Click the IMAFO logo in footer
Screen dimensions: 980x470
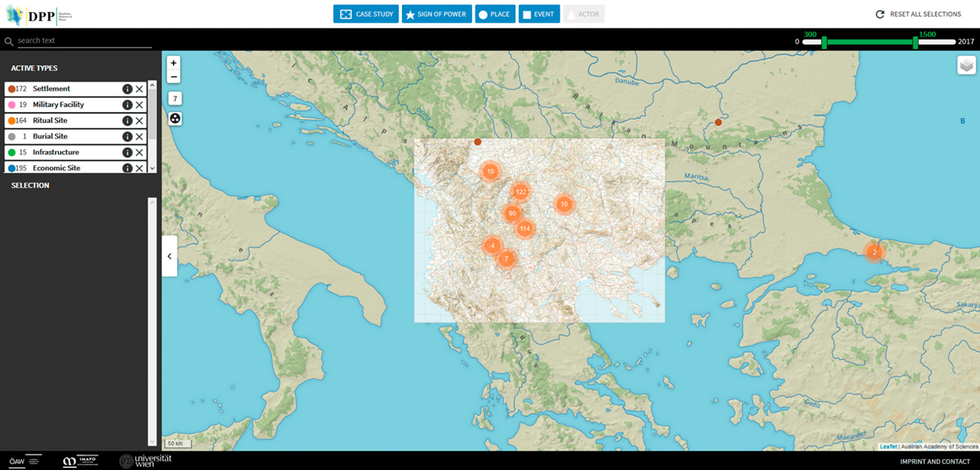[x=81, y=461]
